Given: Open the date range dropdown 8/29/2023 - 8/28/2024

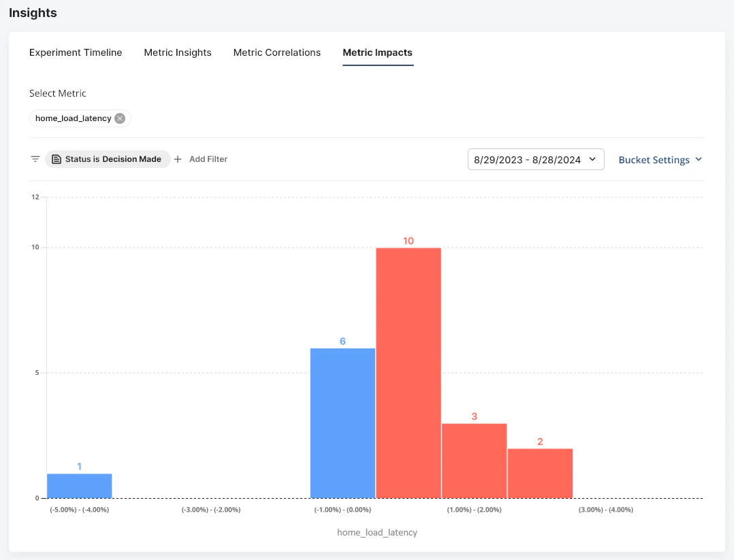Looking at the screenshot, I should click(535, 159).
